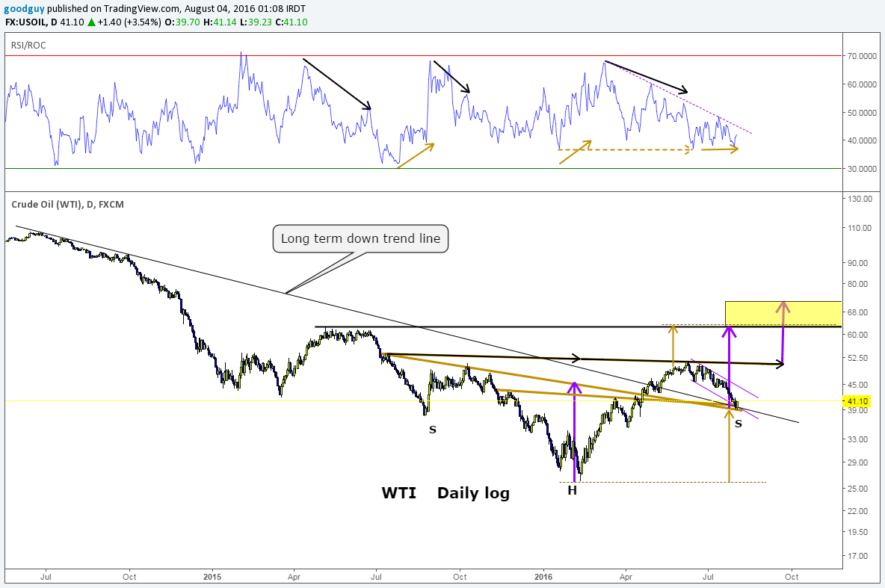This screenshot has height=588, width=885.
Task: Click the 'WTI Daily log' text annotation
Action: tap(445, 493)
